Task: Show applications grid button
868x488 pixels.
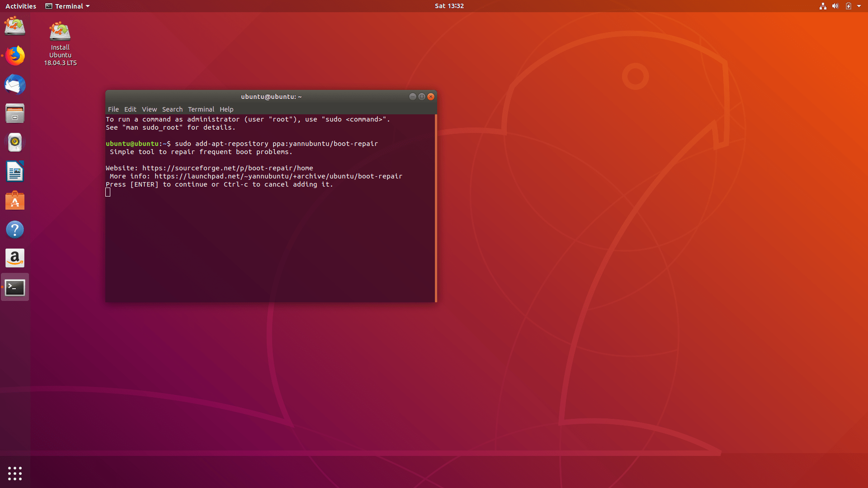Action: [x=15, y=473]
